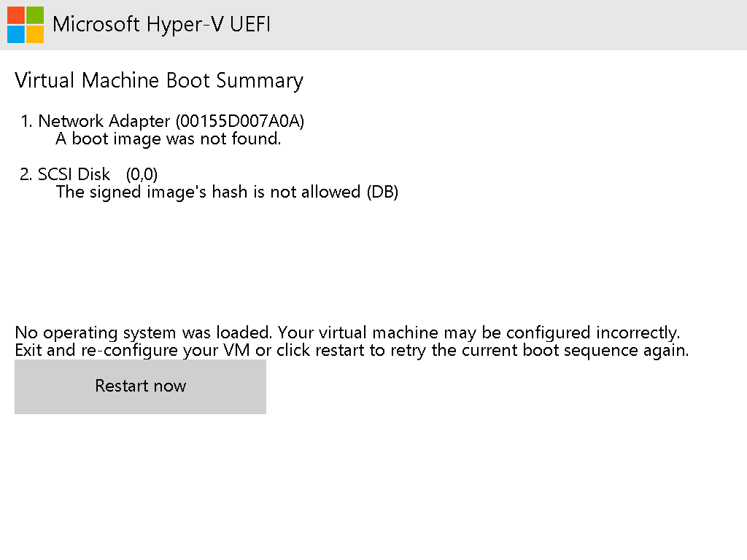The image size is (747, 560).
Task: Click the gray header bar
Action: click(511, 25)
